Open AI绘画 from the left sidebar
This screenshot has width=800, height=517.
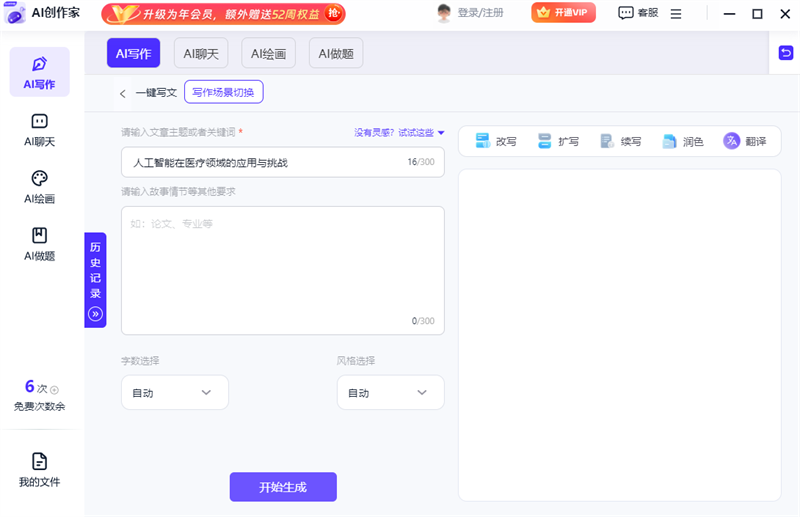[x=39, y=186]
